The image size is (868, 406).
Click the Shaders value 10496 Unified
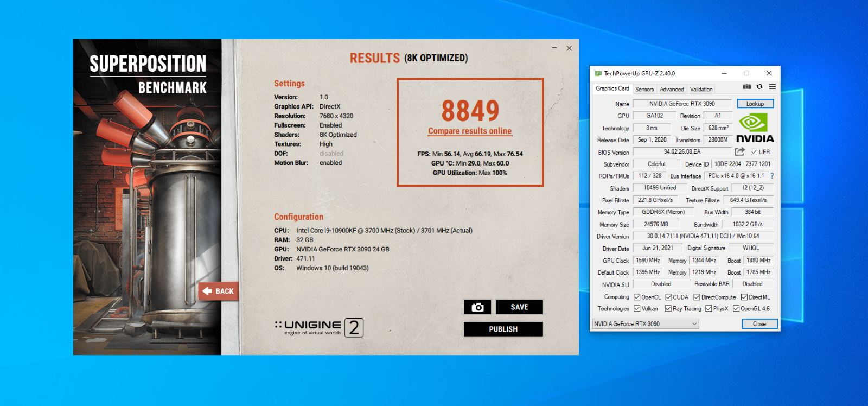[660, 188]
